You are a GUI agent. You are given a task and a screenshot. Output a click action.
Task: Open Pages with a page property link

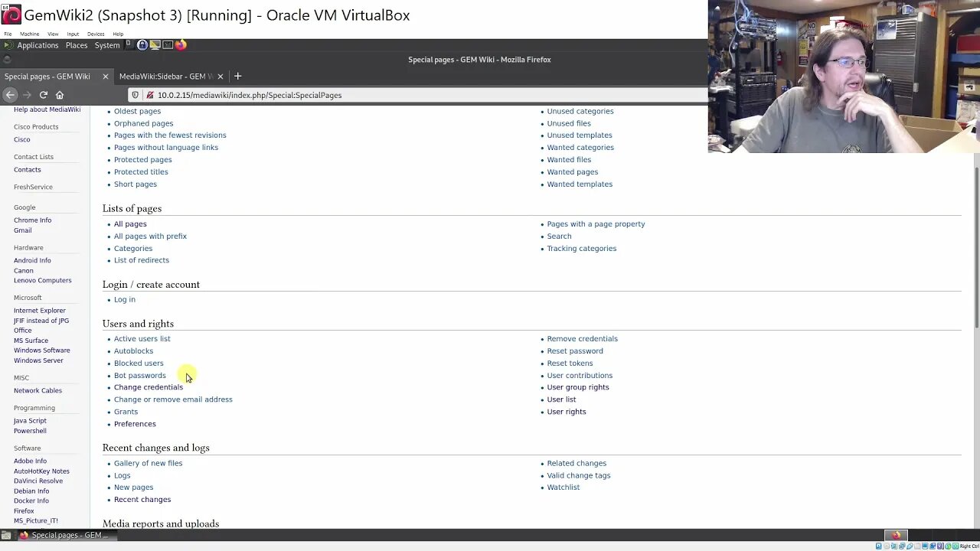pyautogui.click(x=596, y=224)
